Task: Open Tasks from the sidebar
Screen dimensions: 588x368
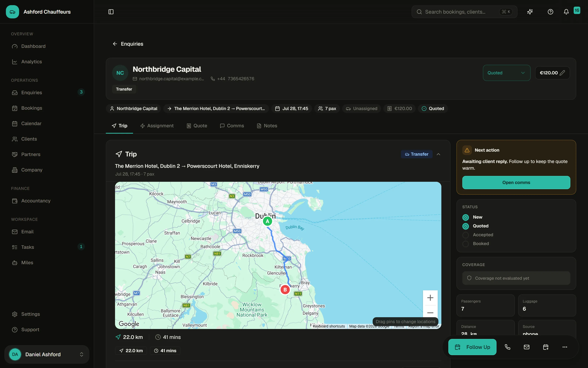Action: click(47, 247)
